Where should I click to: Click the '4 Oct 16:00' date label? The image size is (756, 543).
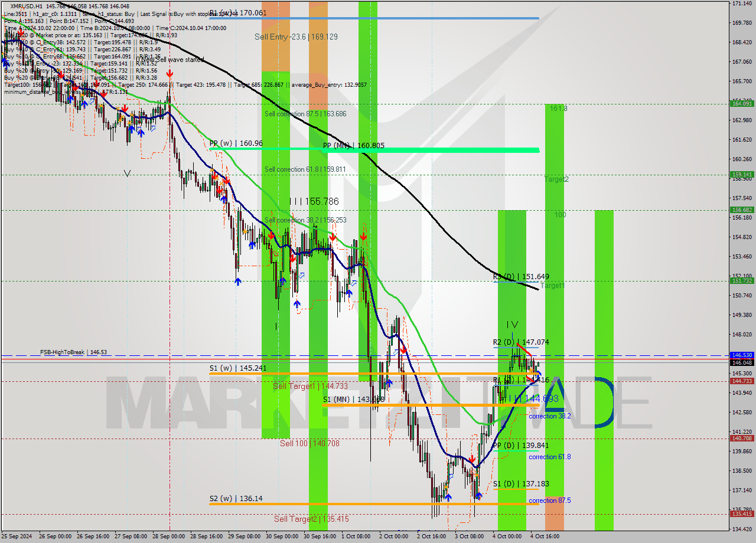tap(545, 537)
